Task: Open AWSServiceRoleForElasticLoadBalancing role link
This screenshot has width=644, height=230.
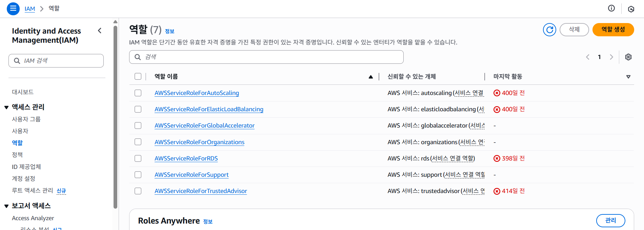Action: (209, 109)
